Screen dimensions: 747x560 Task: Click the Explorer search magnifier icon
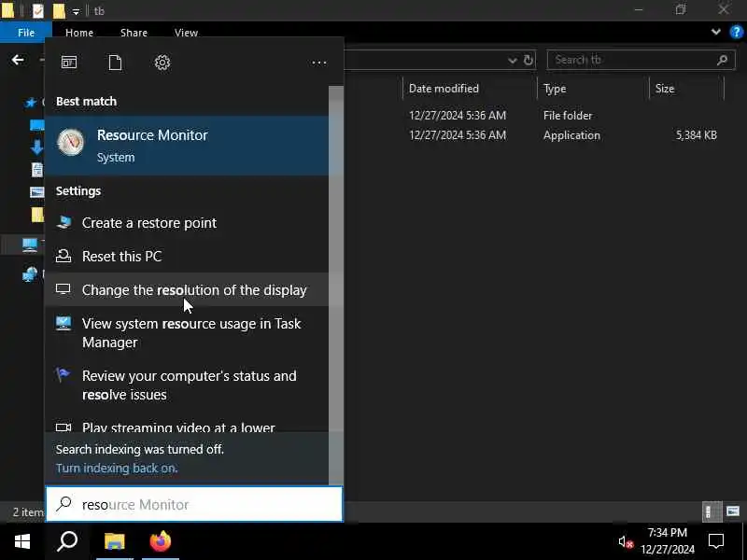tap(722, 60)
